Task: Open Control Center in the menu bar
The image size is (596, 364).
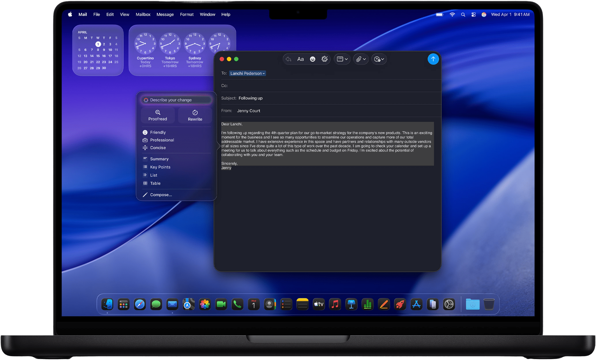Action: pyautogui.click(x=474, y=14)
